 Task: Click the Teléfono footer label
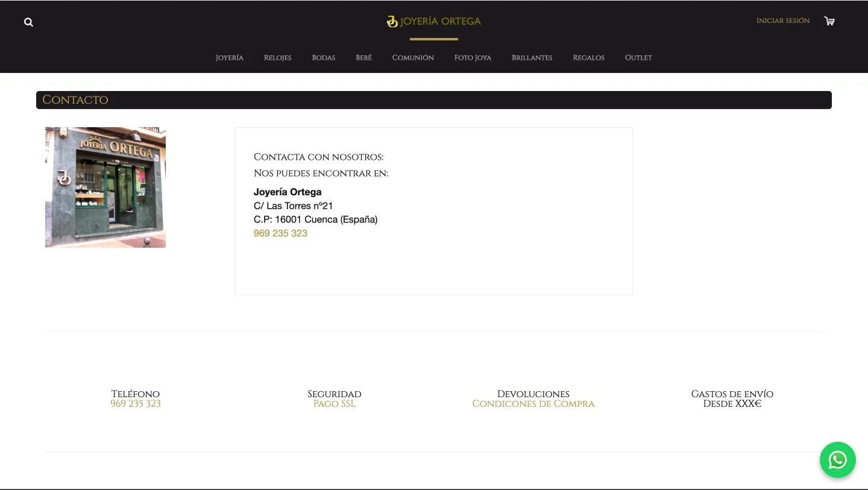pyautogui.click(x=136, y=394)
